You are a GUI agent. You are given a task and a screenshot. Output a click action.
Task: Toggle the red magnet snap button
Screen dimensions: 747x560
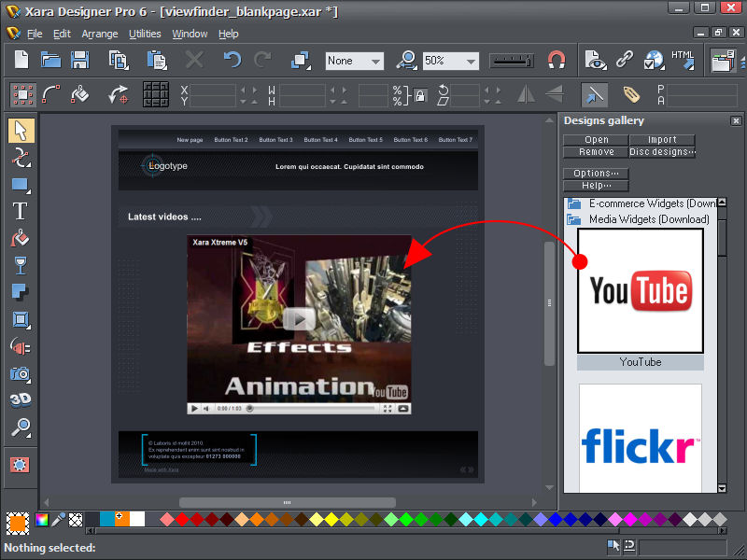557,61
